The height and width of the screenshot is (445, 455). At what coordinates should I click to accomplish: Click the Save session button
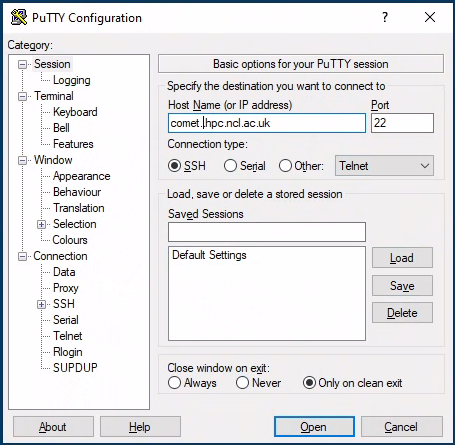[402, 286]
